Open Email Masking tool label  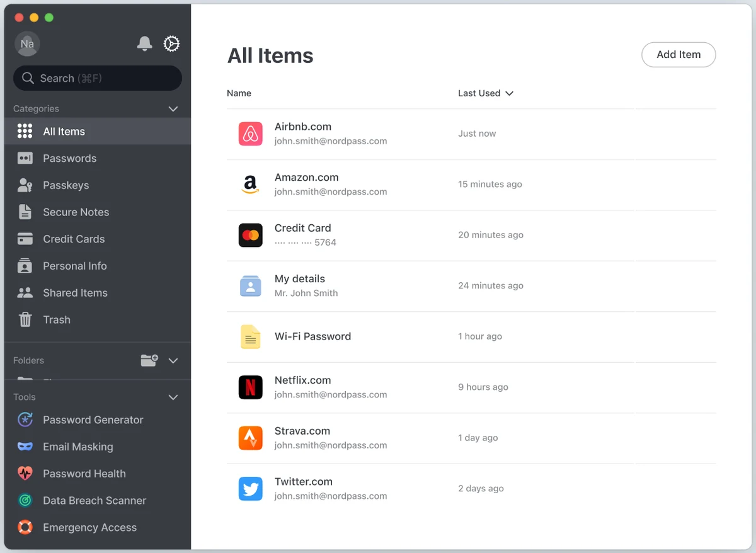[78, 447]
